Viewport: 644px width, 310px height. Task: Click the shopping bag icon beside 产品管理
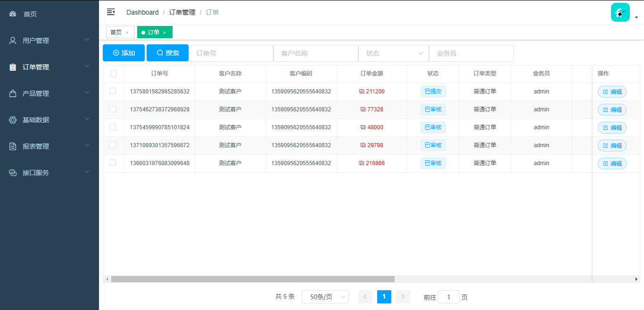(x=13, y=93)
